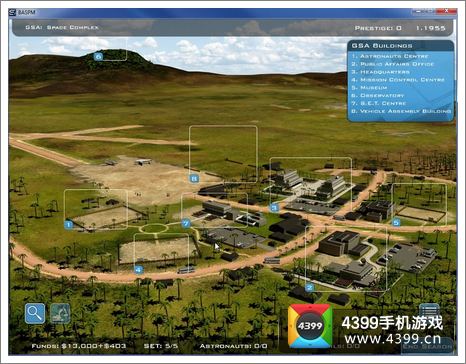Select Museum map marker 5
The width and height of the screenshot is (466, 364).
pos(396,222)
